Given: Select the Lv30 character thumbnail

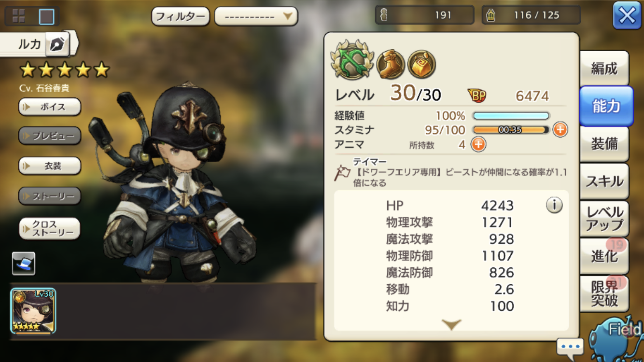Looking at the screenshot, I should click(33, 311).
